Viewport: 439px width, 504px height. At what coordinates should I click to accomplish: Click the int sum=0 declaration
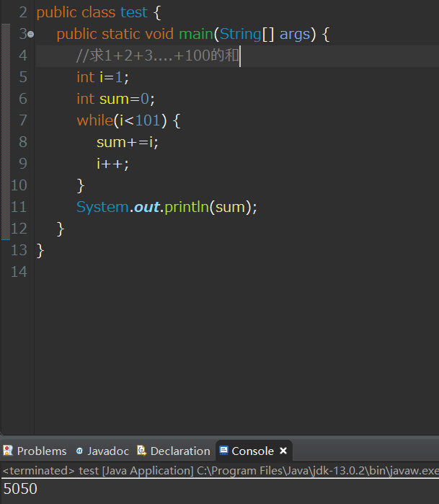(x=115, y=99)
